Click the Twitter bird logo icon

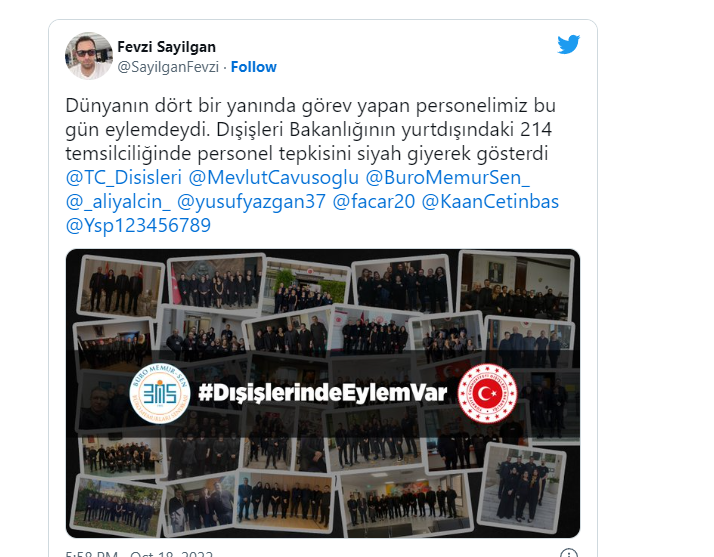[568, 44]
